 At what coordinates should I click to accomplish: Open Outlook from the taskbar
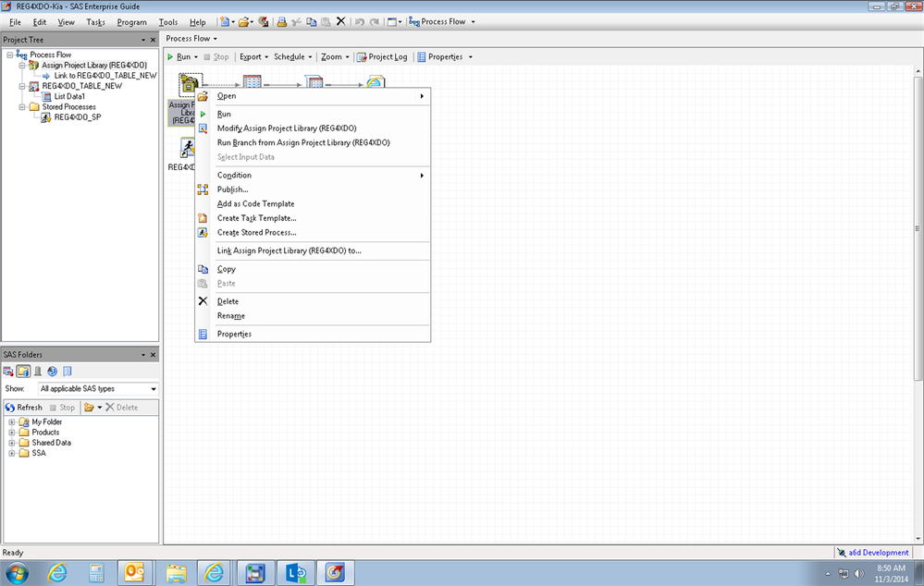[135, 572]
